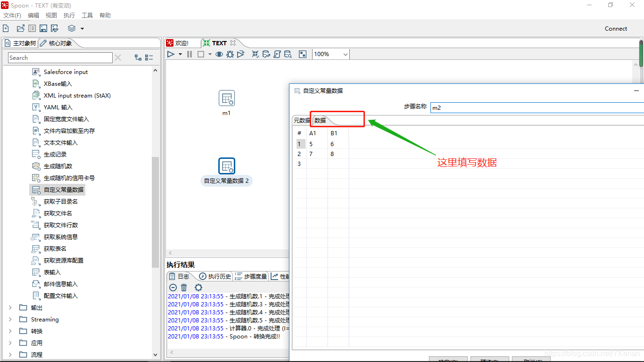The width and height of the screenshot is (644, 362).
Task: Switch to the 日志 results tab
Action: coord(179,277)
